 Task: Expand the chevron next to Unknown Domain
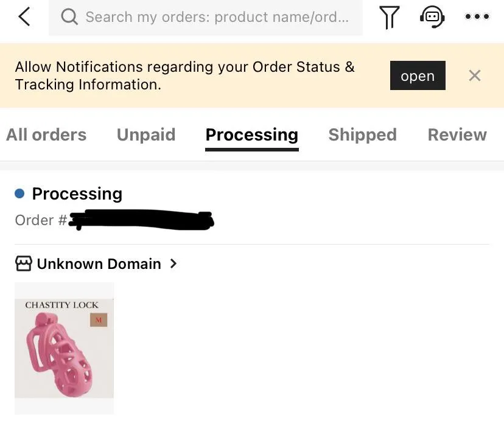click(x=173, y=263)
